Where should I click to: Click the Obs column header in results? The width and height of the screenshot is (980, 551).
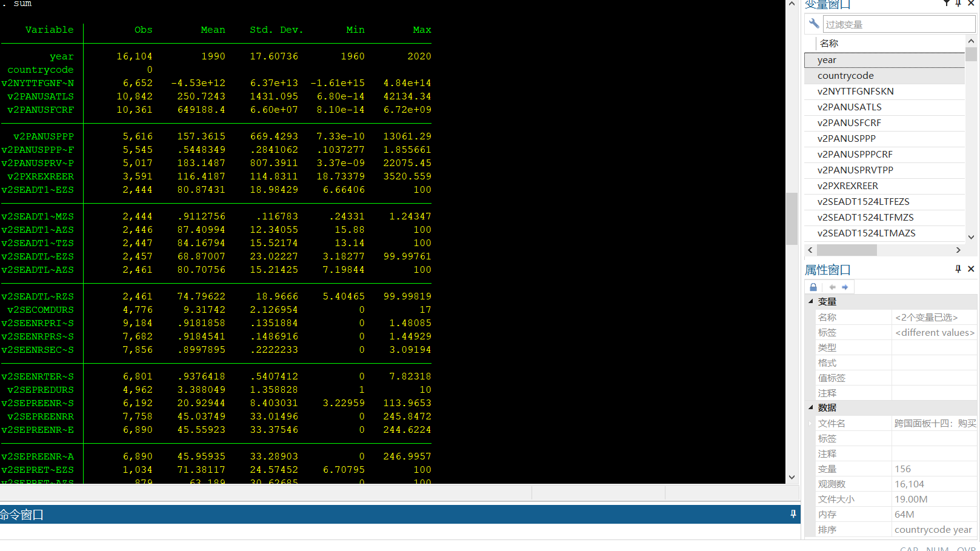coord(144,30)
